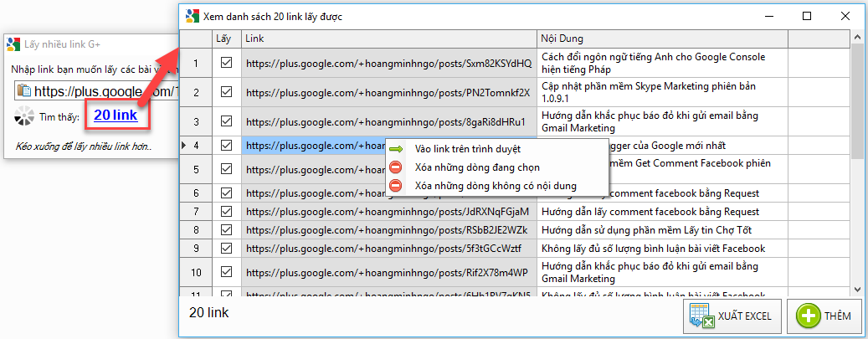Click red icon beside Xóa những dòng không có nội dung
The height and width of the screenshot is (339, 868).
396,186
